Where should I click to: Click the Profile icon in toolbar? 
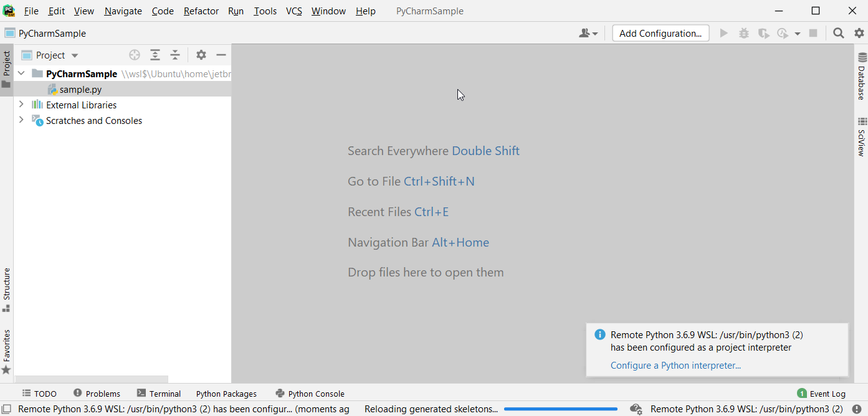coord(783,34)
